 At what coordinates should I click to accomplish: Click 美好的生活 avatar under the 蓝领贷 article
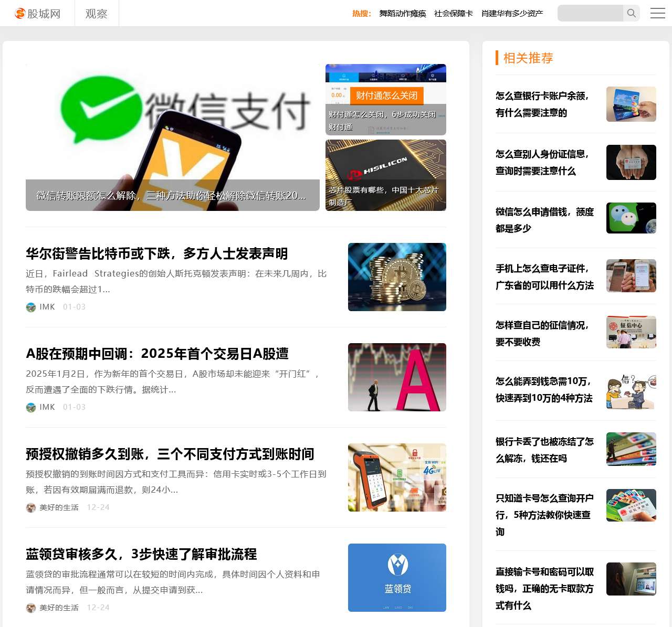[31, 608]
